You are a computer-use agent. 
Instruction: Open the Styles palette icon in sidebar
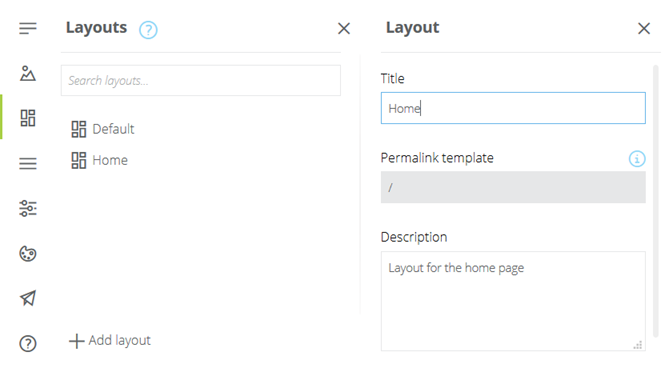[x=28, y=254]
